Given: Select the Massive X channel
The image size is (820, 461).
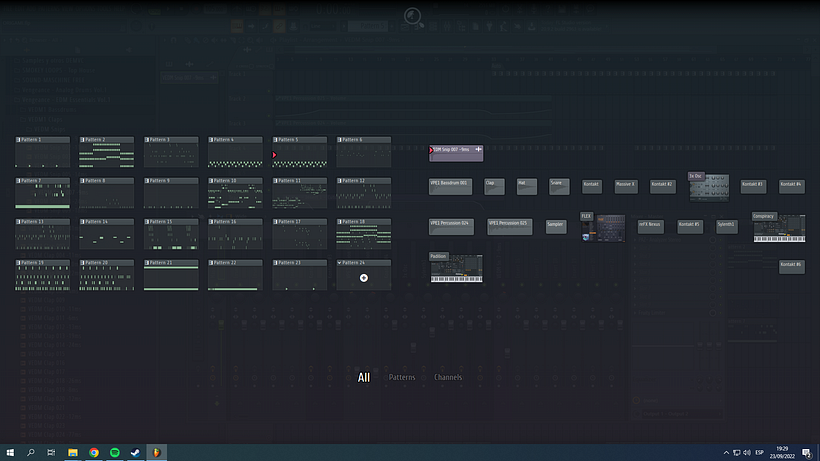Looking at the screenshot, I should pos(625,185).
